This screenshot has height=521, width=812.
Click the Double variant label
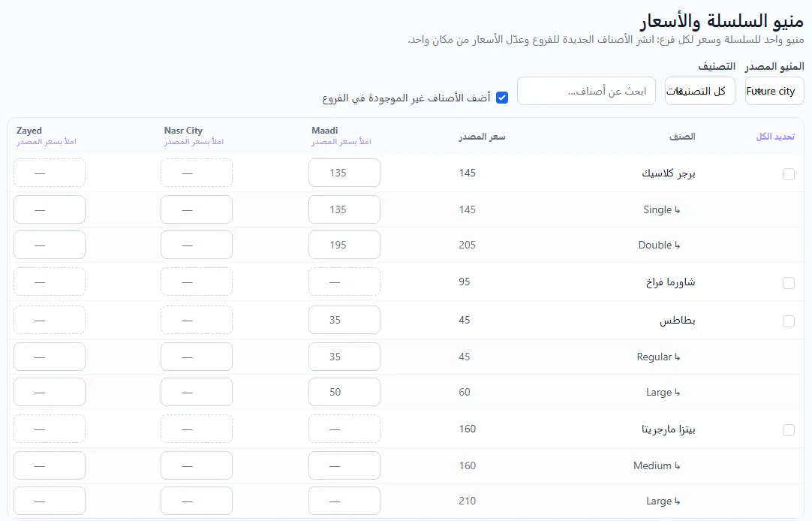pyautogui.click(x=659, y=245)
